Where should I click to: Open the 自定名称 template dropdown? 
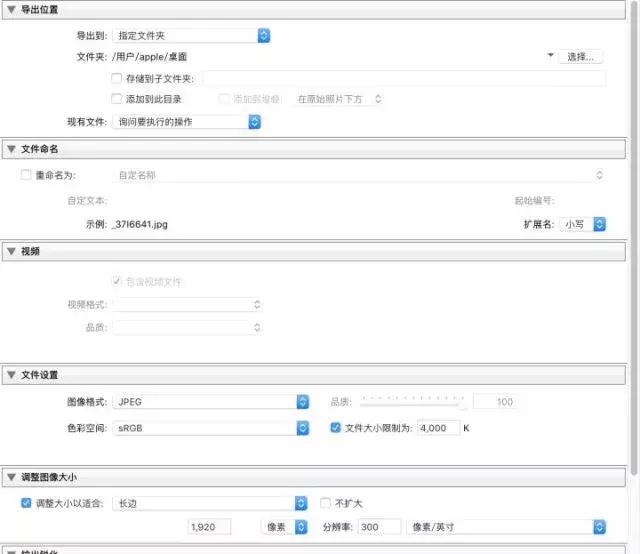click(x=359, y=175)
